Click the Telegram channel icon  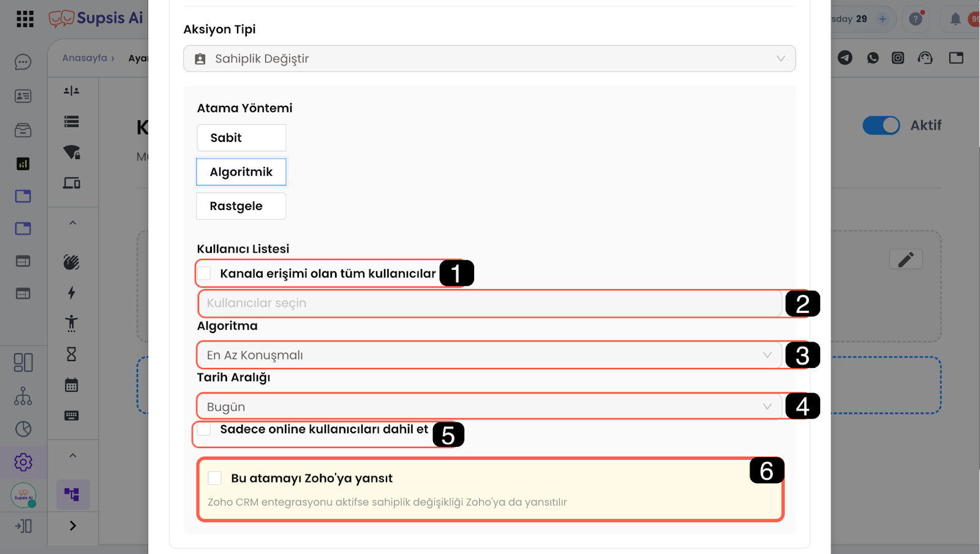click(x=845, y=58)
